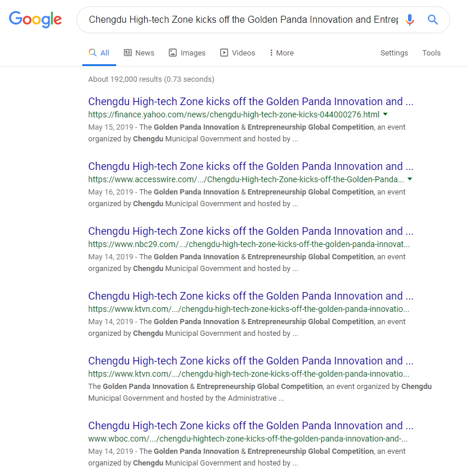The width and height of the screenshot is (467, 476).
Task: Switch to the Videos tab
Action: pyautogui.click(x=238, y=53)
